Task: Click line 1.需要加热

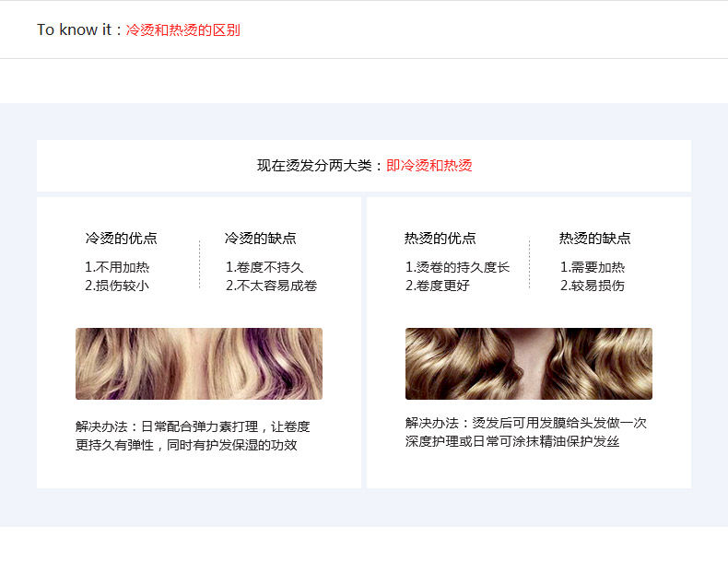Action: [x=593, y=267]
